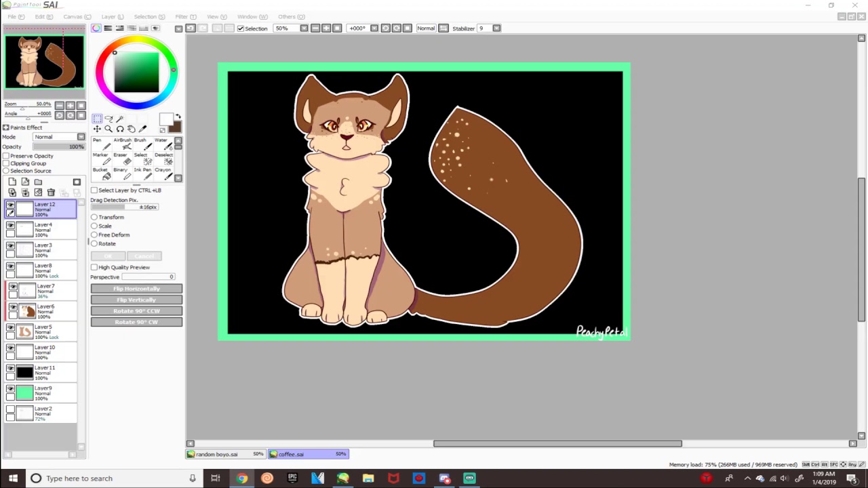Select the Brush tool
868x488 pixels.
point(144,144)
